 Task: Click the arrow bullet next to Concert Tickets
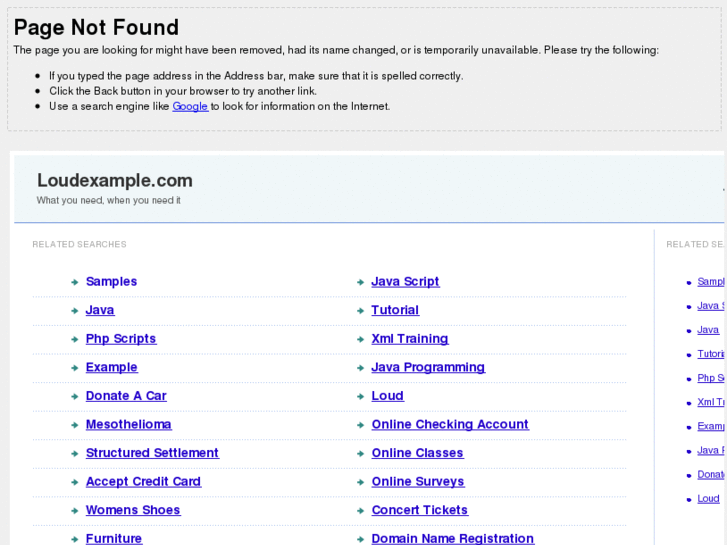click(361, 511)
